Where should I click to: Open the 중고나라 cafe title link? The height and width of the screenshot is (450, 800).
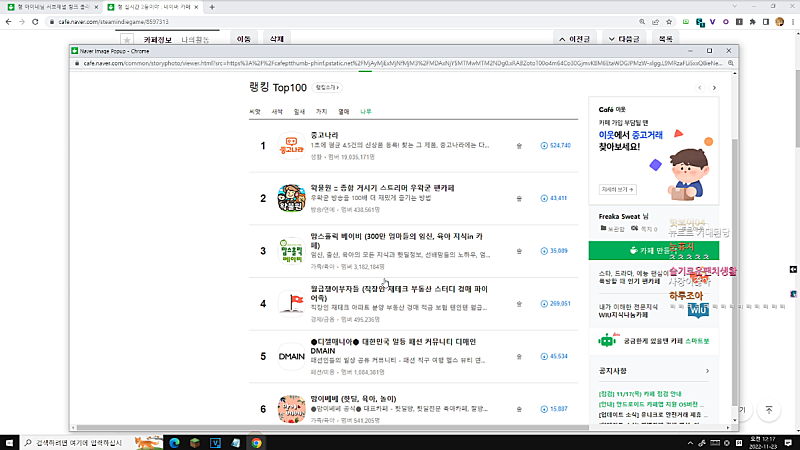(324, 135)
